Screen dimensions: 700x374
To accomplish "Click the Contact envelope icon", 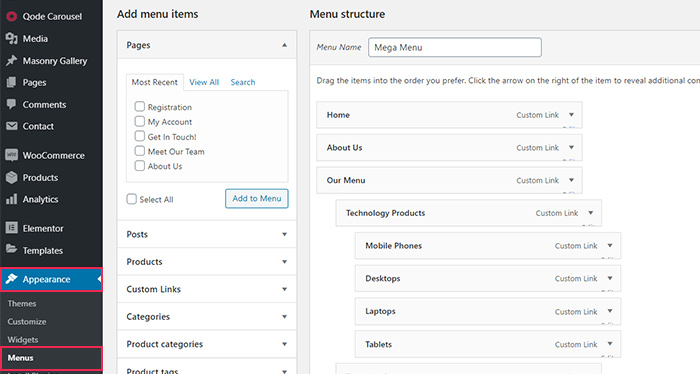I will [12, 126].
